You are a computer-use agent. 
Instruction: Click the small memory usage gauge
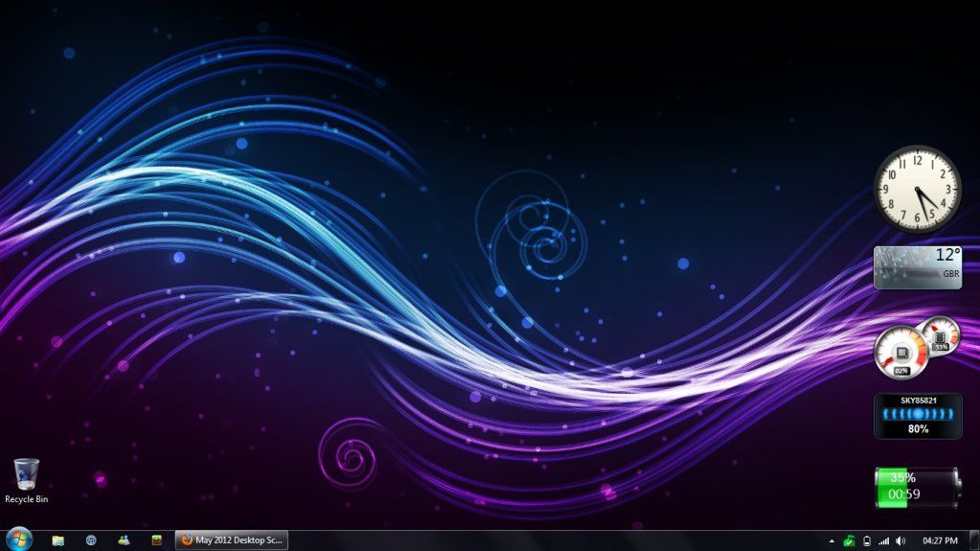pos(940,335)
